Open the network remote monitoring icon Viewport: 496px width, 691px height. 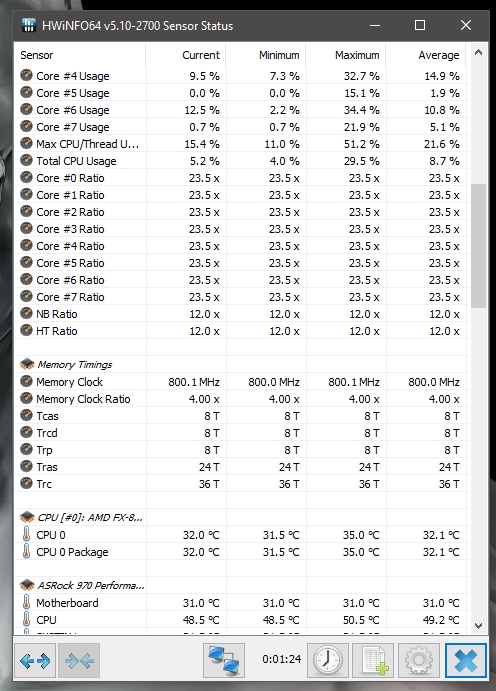coord(224,660)
